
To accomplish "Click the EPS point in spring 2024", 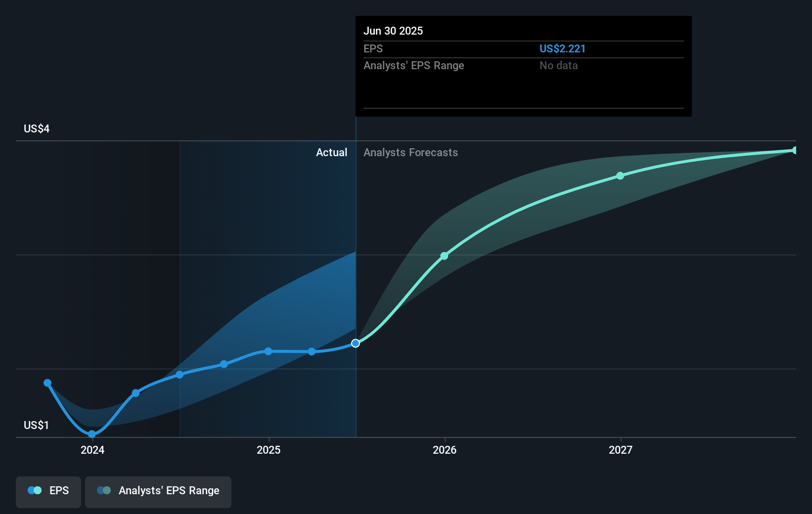I will tap(135, 393).
